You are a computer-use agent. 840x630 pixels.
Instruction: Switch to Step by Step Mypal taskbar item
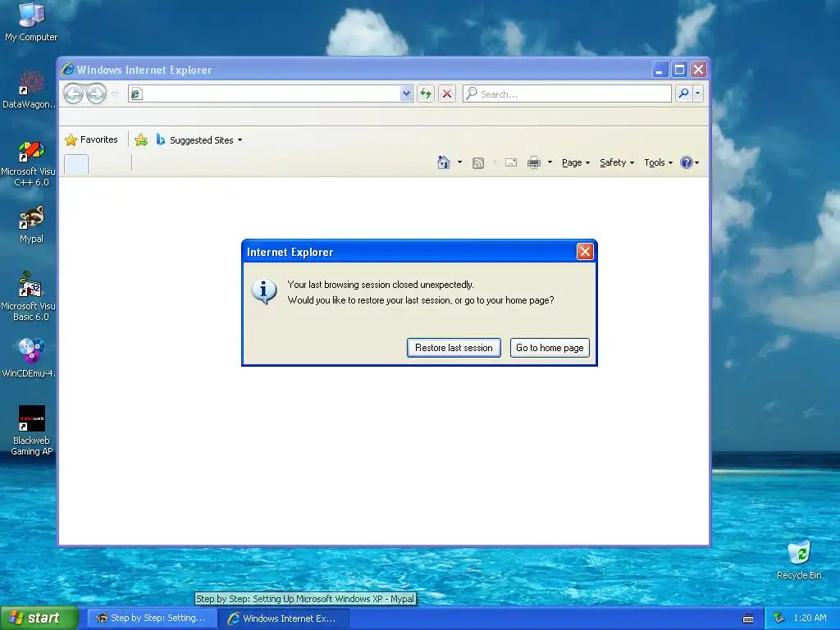pos(152,619)
